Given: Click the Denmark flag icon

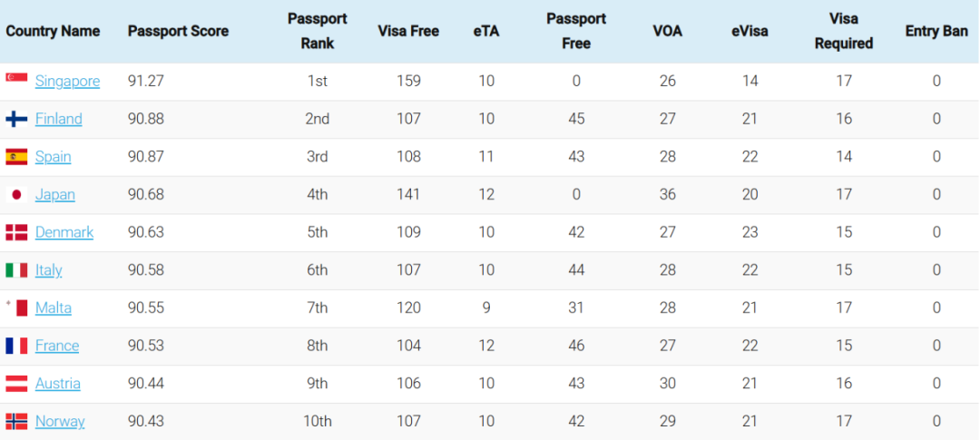Looking at the screenshot, I should 16,232.
